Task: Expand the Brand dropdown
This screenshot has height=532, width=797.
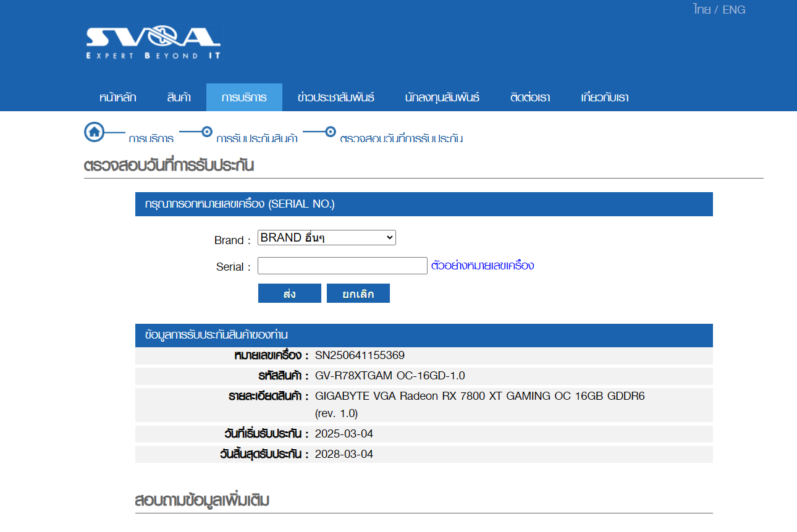Action: (326, 238)
